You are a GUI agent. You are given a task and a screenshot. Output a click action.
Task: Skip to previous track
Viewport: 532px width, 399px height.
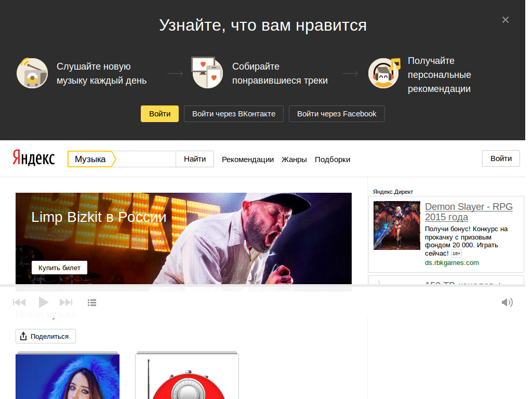pyautogui.click(x=19, y=302)
